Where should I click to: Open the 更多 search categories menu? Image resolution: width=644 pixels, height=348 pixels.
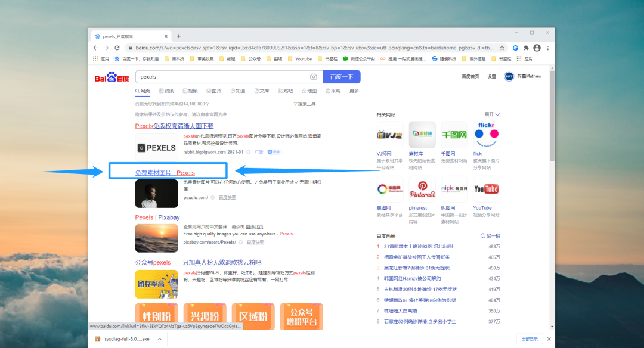click(354, 91)
